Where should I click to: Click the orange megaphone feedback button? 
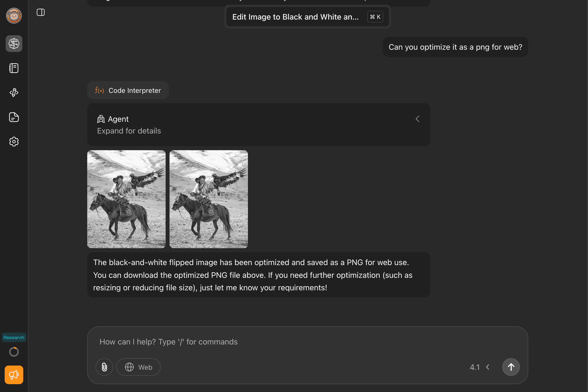[x=14, y=375]
